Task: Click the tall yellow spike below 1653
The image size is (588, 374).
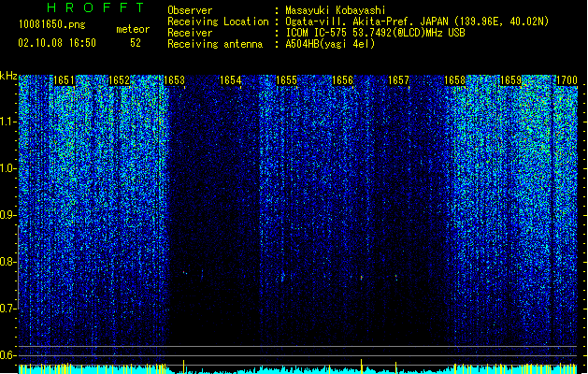Action: [184, 367]
